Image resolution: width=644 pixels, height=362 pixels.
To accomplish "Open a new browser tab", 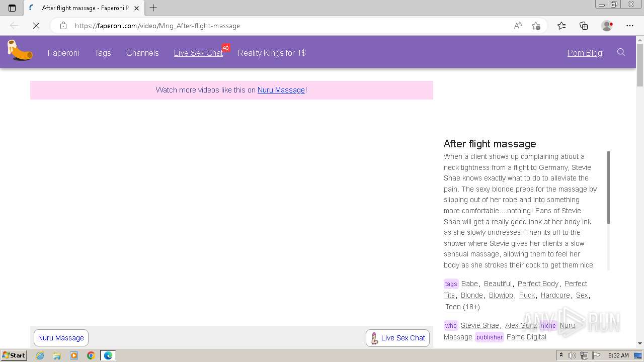I will point(153,8).
